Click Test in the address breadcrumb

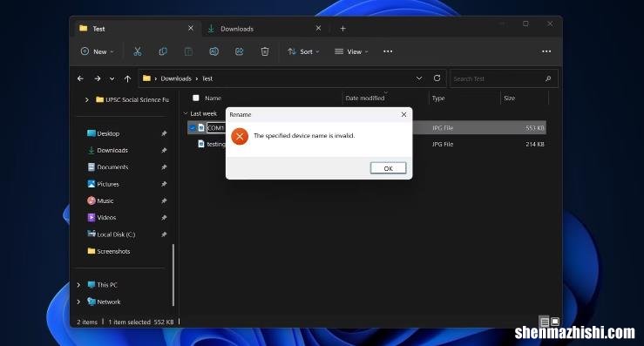tap(207, 78)
